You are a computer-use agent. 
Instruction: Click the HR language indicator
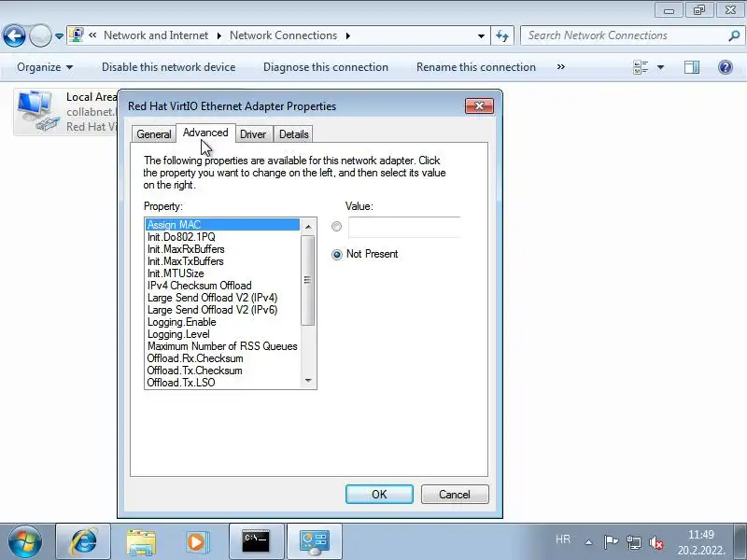[563, 539]
